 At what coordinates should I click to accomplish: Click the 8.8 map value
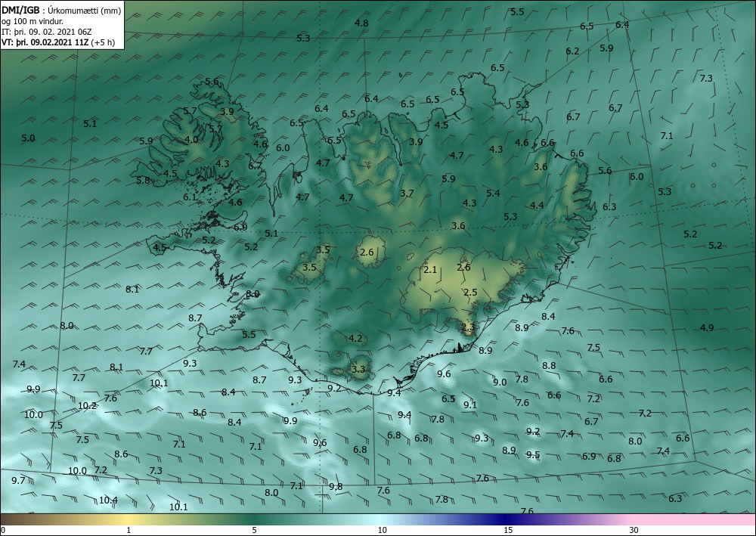tap(549, 366)
